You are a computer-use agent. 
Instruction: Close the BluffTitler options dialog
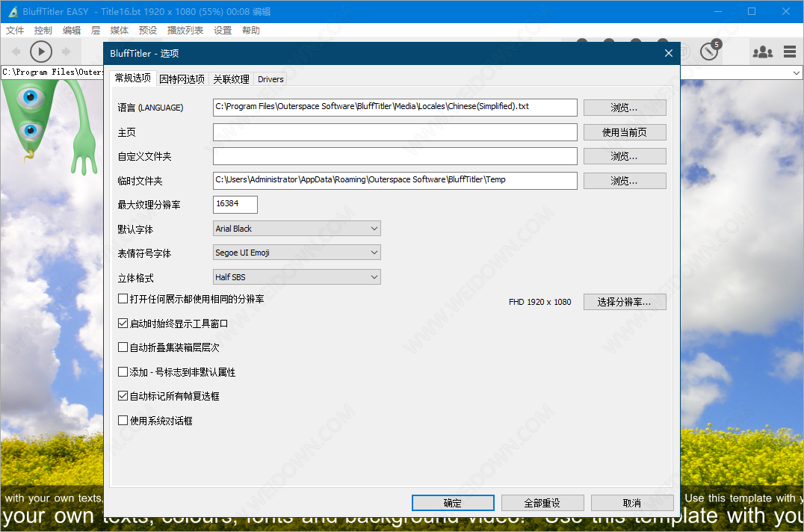pos(668,53)
